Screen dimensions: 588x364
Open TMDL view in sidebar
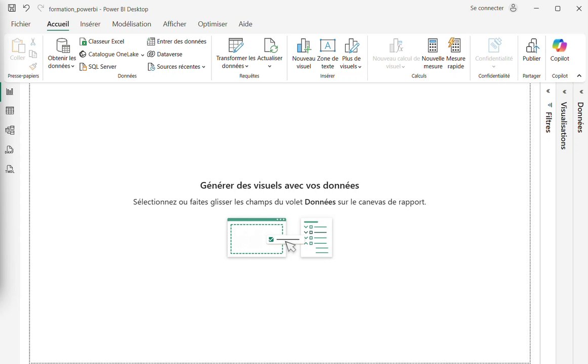tap(10, 169)
